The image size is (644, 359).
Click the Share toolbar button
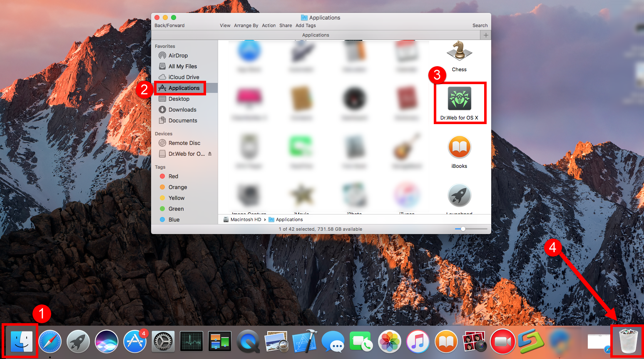click(285, 25)
